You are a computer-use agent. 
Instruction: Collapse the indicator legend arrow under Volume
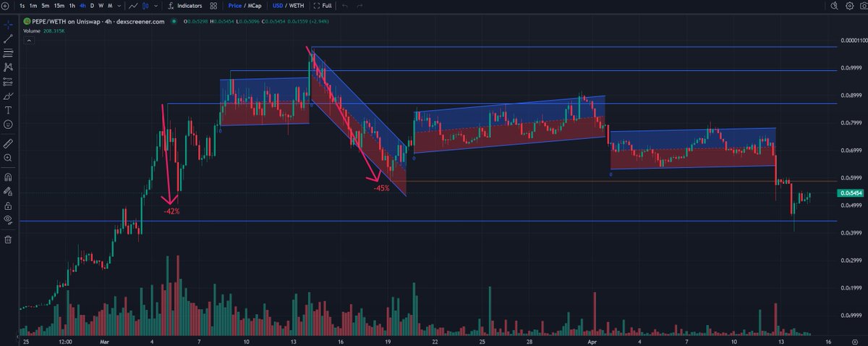pos(27,39)
